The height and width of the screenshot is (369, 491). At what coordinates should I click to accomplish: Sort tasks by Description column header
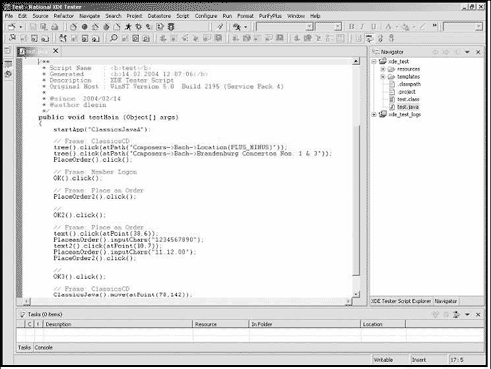click(x=118, y=324)
